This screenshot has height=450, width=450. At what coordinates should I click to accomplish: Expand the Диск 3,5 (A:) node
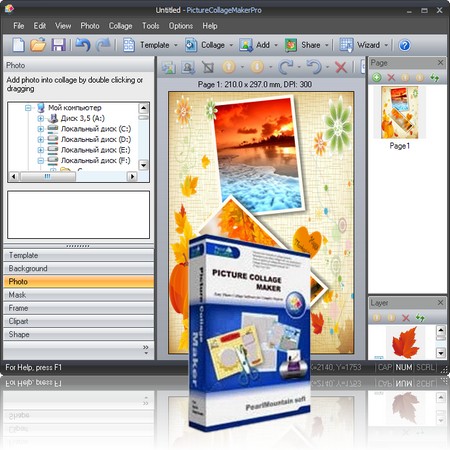pyautogui.click(x=41, y=118)
